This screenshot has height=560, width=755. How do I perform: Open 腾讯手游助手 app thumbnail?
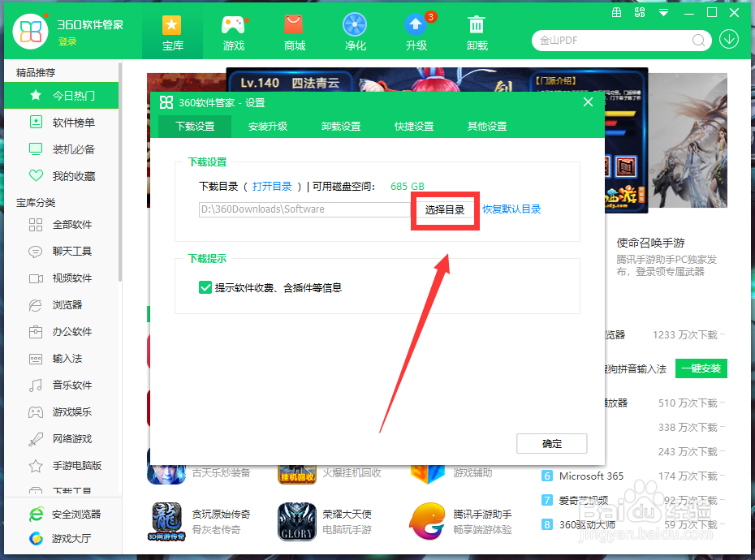[x=428, y=522]
